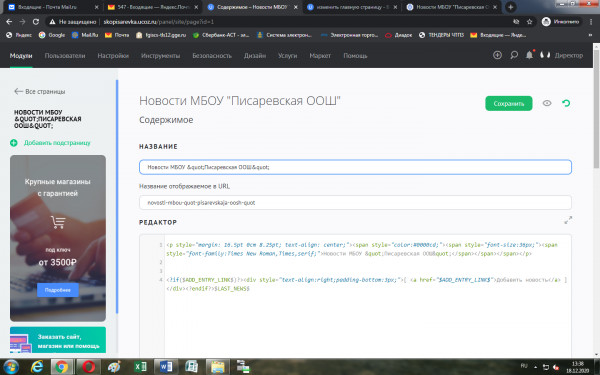This screenshot has height=375, width=600.
Task: Open the Windows Start button
Action: [x=11, y=367]
